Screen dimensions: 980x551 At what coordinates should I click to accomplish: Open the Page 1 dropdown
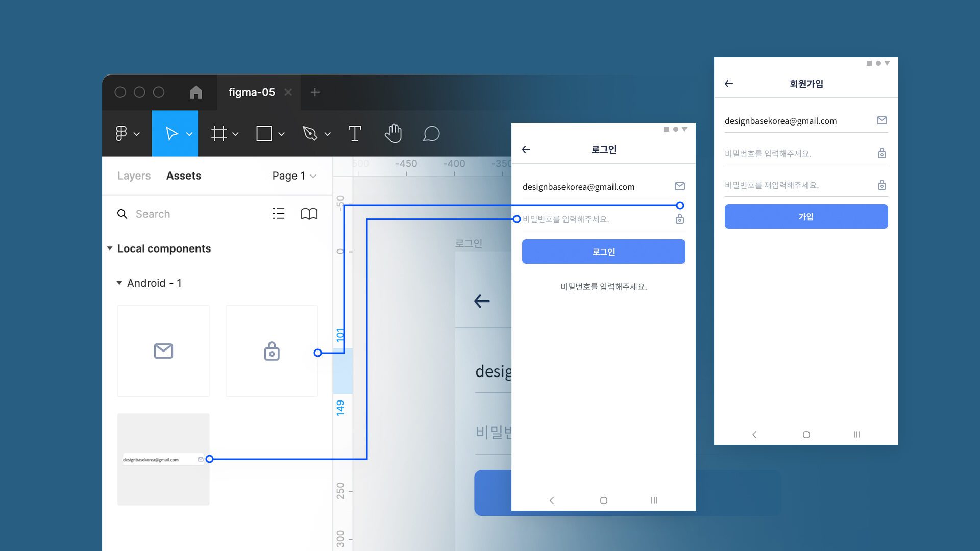point(295,176)
